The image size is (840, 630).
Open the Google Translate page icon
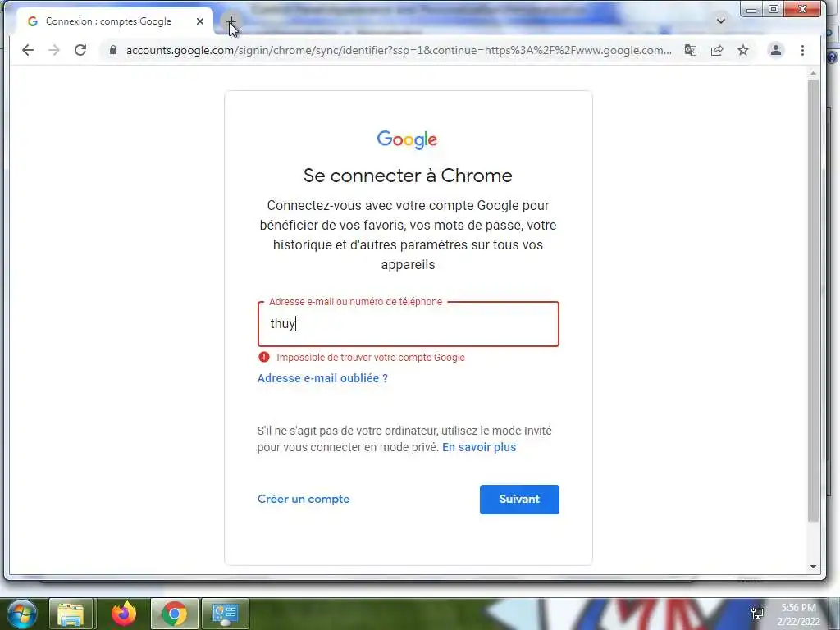coord(691,50)
